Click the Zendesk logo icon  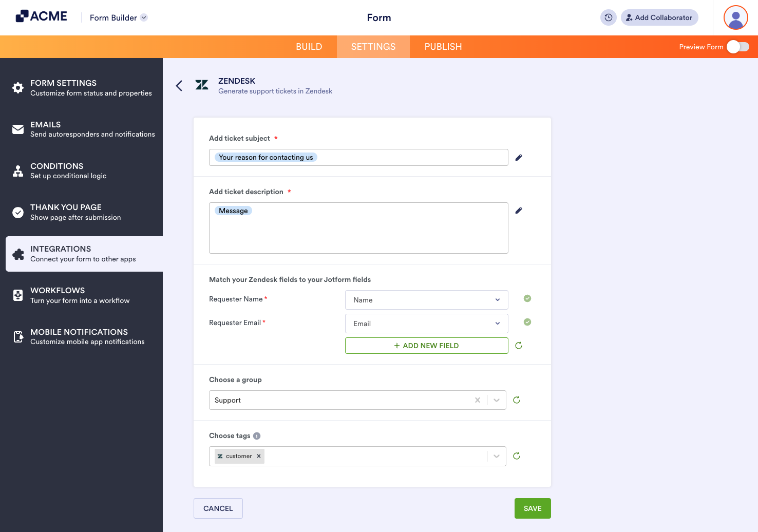(202, 85)
